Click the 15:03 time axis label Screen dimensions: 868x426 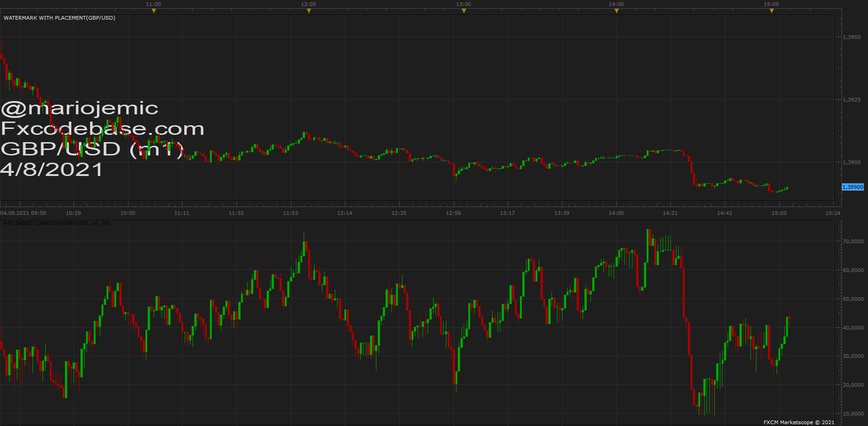(x=779, y=213)
